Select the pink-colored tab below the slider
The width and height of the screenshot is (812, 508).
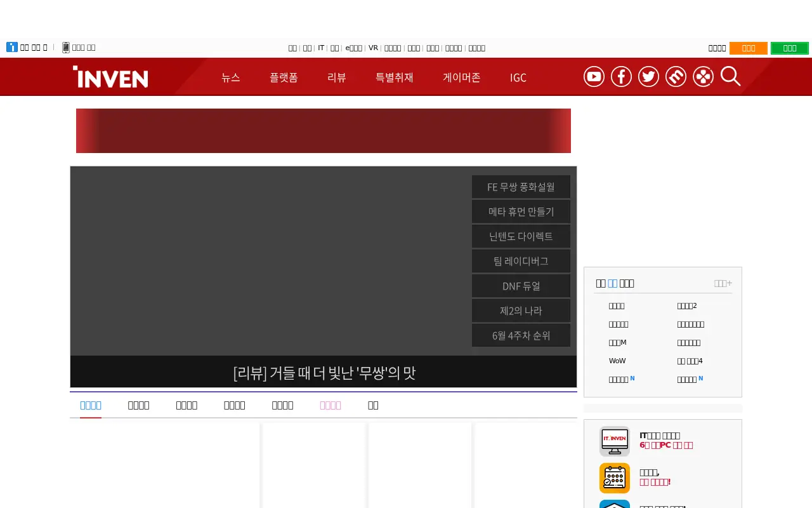pyautogui.click(x=331, y=405)
